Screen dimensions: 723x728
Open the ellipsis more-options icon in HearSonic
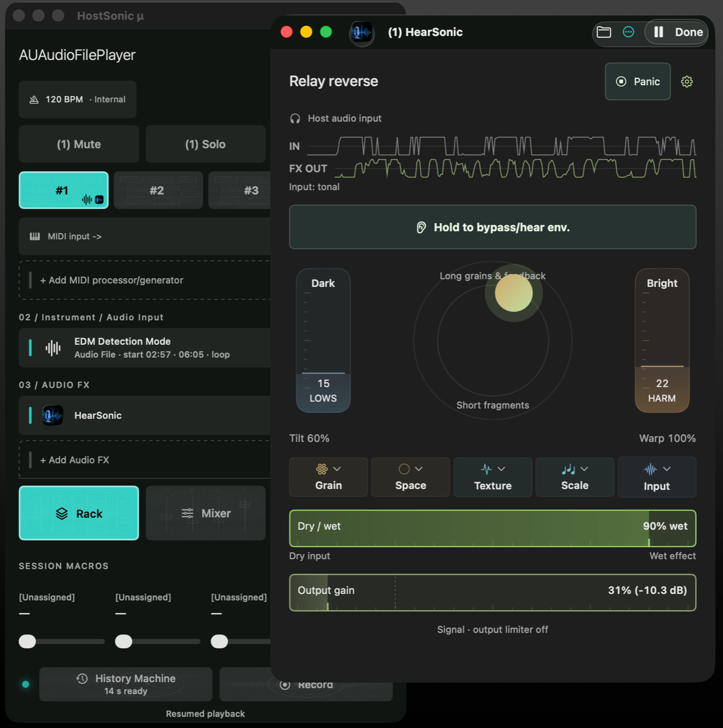coord(628,32)
